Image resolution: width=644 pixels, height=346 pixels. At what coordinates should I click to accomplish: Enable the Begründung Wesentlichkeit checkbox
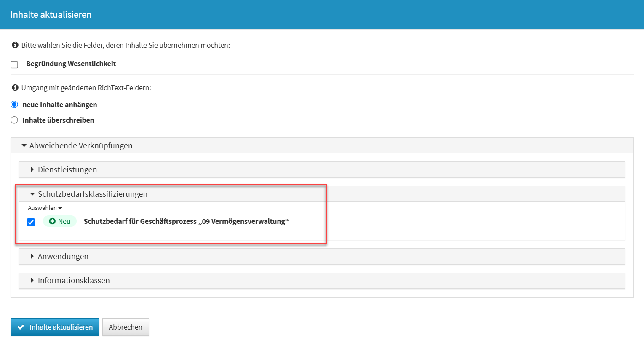point(14,64)
